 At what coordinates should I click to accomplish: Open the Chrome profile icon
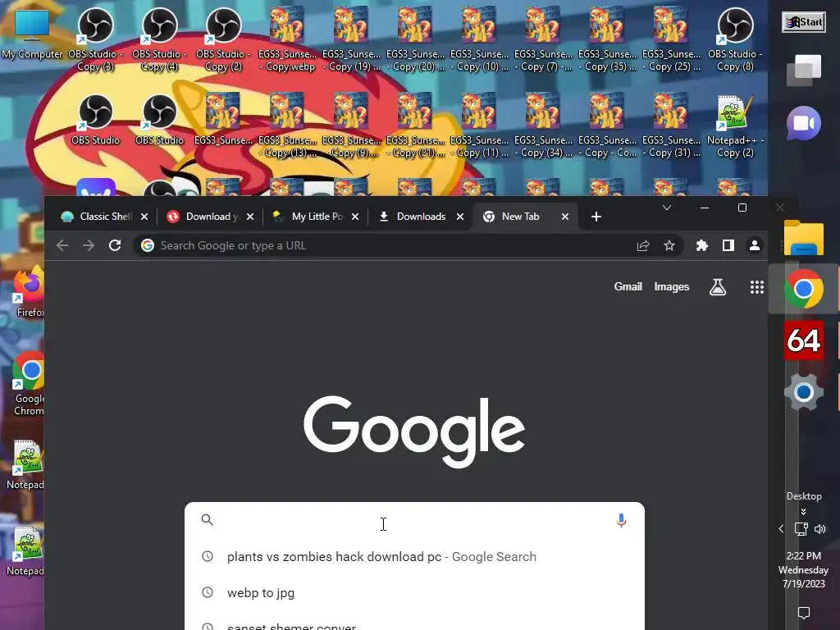pyautogui.click(x=755, y=245)
